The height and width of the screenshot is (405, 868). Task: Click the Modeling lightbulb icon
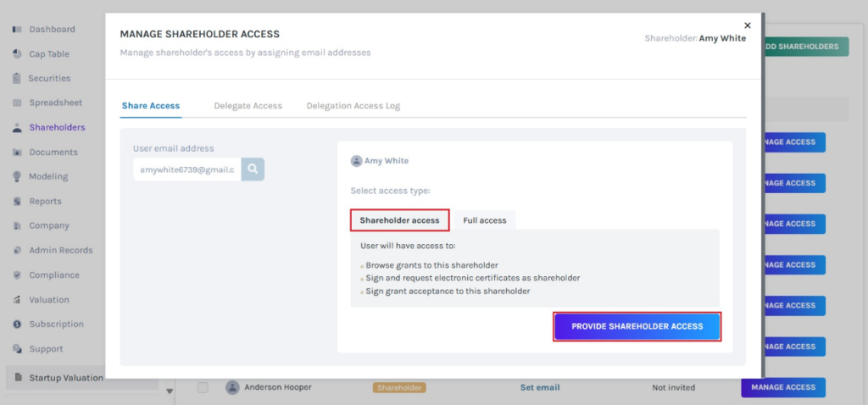pyautogui.click(x=17, y=176)
